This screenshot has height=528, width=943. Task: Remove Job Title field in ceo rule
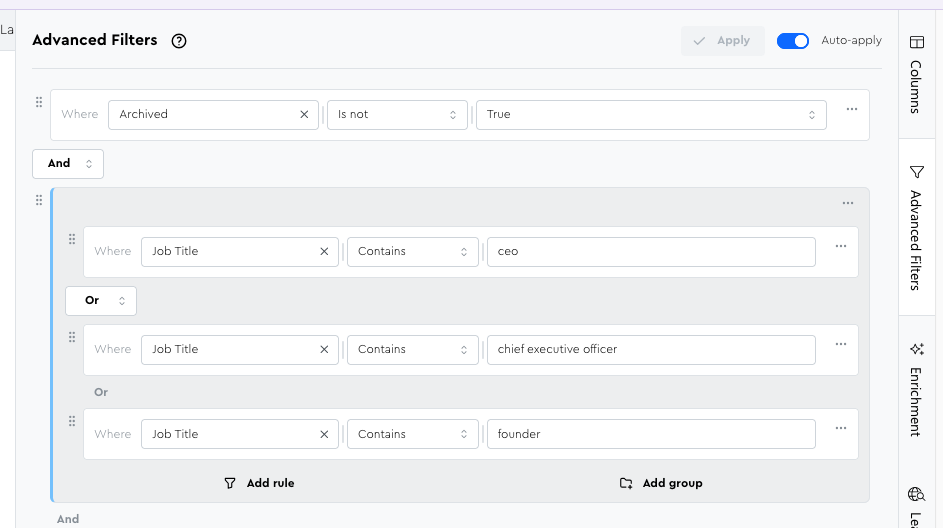click(x=323, y=252)
